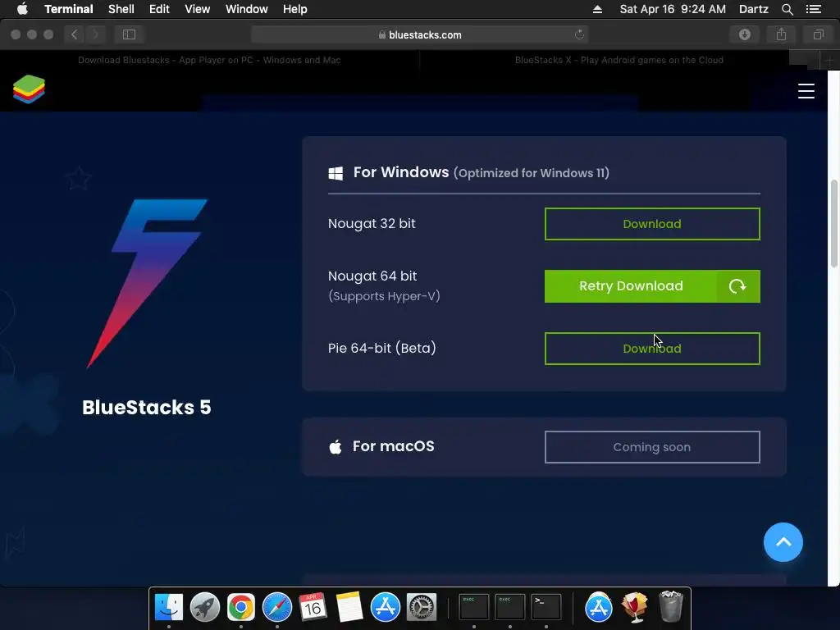Download Nougat 32 bit version
840x630 pixels.
coord(652,224)
